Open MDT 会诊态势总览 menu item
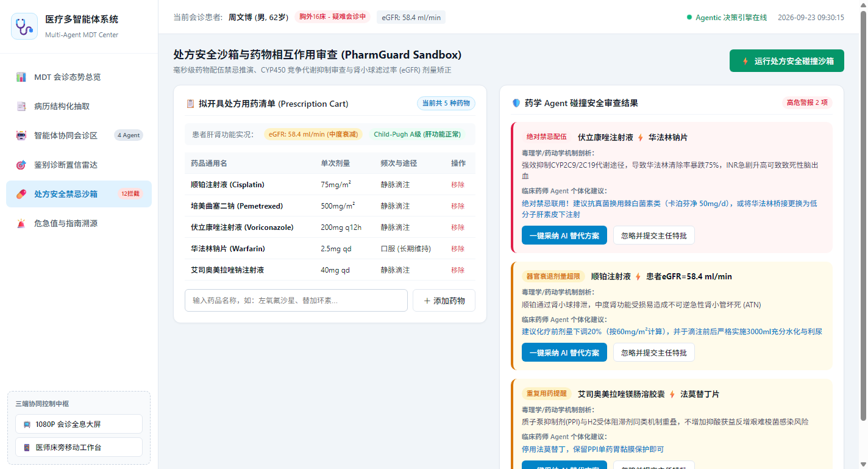The image size is (868, 469). (79, 77)
